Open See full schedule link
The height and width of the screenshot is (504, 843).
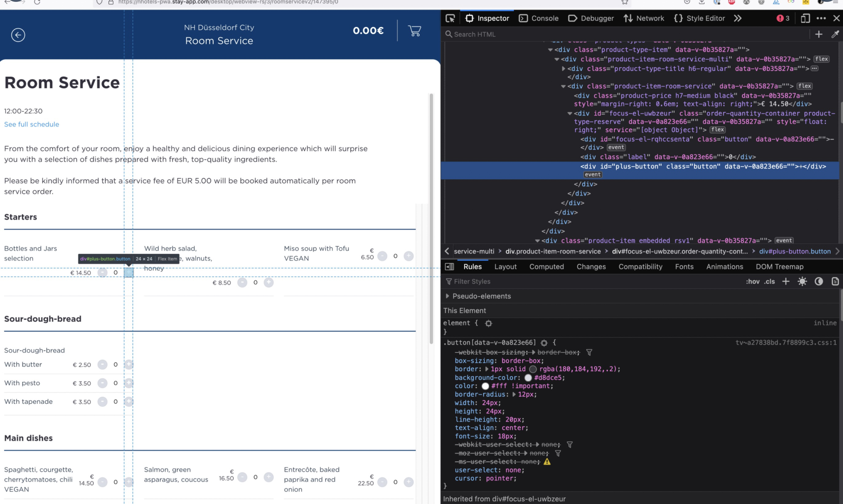(31, 124)
